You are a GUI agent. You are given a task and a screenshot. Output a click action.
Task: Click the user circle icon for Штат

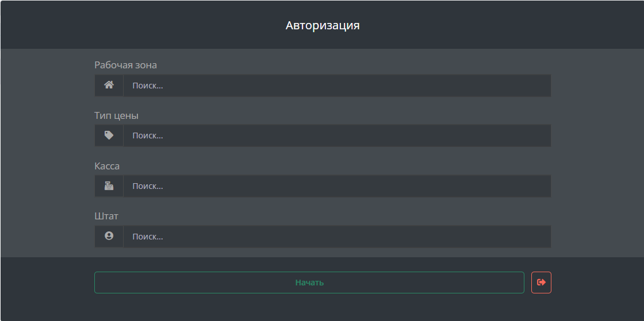click(109, 236)
